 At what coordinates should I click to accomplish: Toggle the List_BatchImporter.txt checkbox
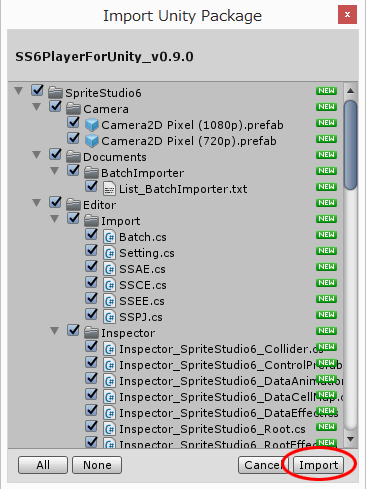91,186
